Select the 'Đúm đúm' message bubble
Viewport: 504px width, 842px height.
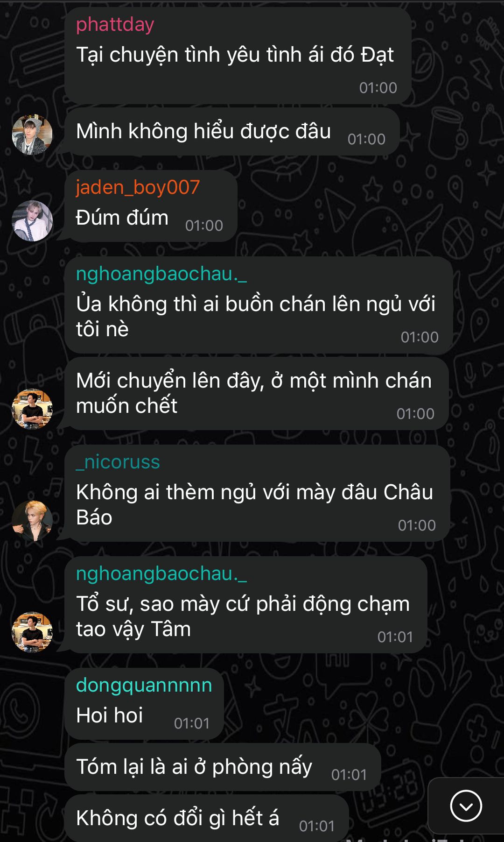tap(151, 206)
